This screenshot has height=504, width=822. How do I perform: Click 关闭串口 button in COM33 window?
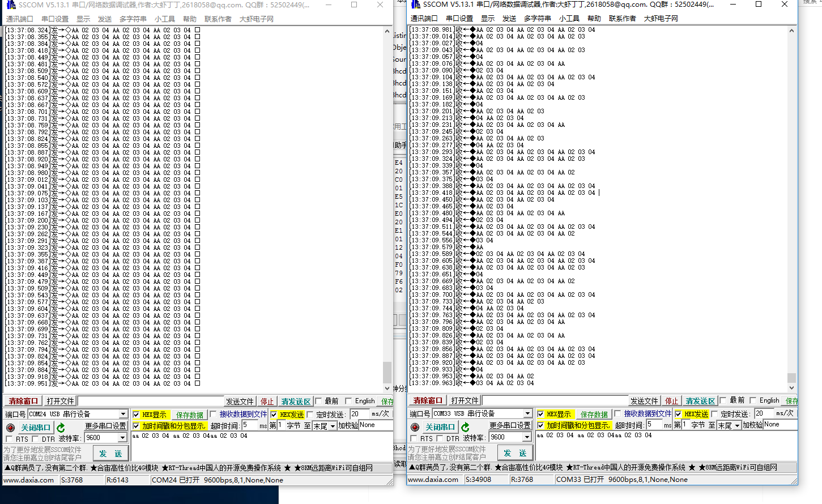click(440, 428)
